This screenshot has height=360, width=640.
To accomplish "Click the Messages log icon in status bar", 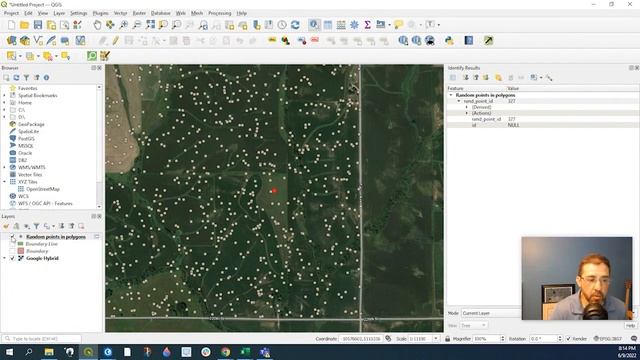I will pos(634,339).
